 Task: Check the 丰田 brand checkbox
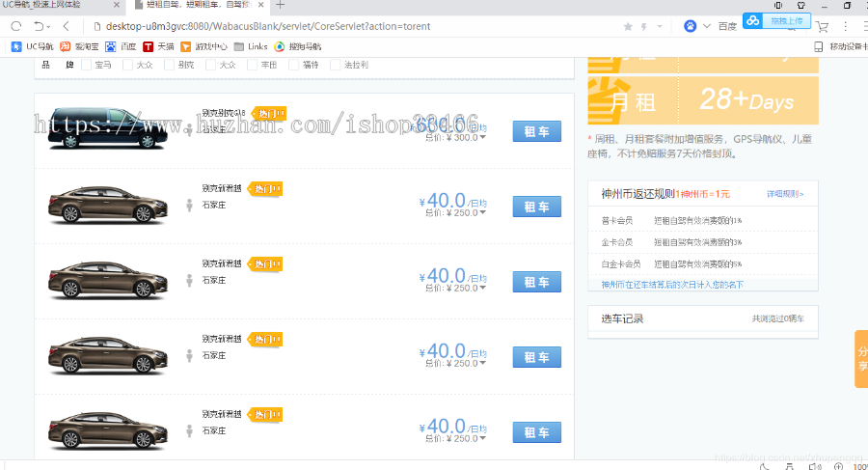(253, 65)
